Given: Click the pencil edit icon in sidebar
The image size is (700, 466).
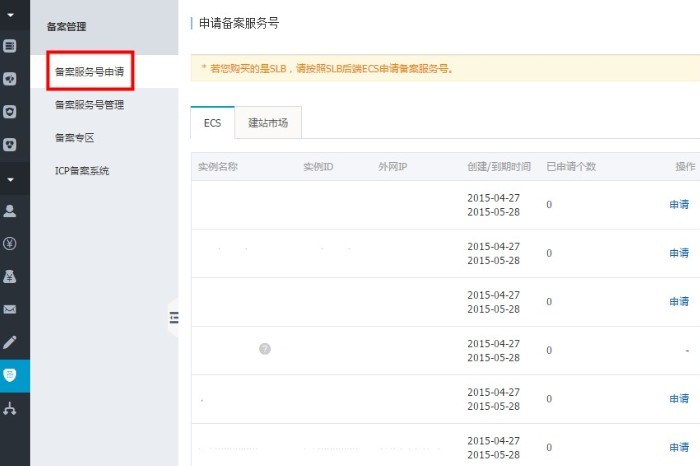Looking at the screenshot, I should [11, 342].
